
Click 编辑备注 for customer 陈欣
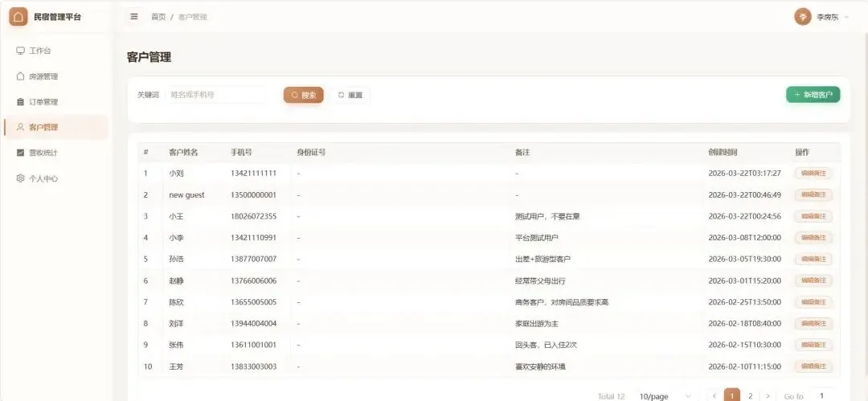tap(813, 302)
